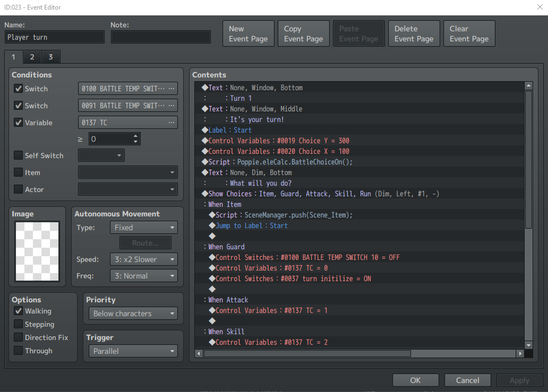This screenshot has height=392, width=548.
Task: Click the ellipsis on Switch 0091 field
Action: pos(171,106)
